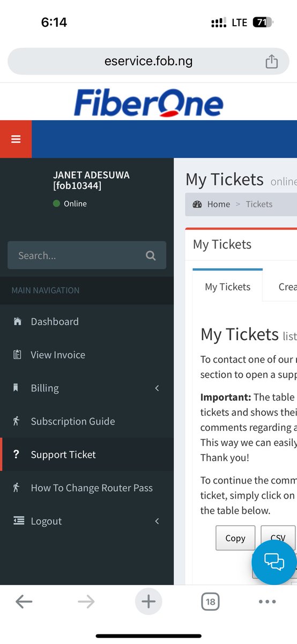Click the dashboard icon beside Home breadcrumb

pyautogui.click(x=197, y=204)
